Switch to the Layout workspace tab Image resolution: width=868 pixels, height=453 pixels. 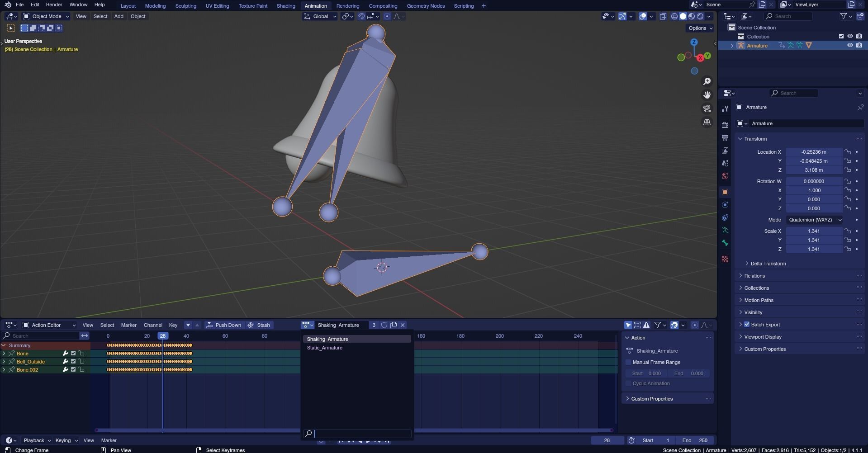pos(128,6)
